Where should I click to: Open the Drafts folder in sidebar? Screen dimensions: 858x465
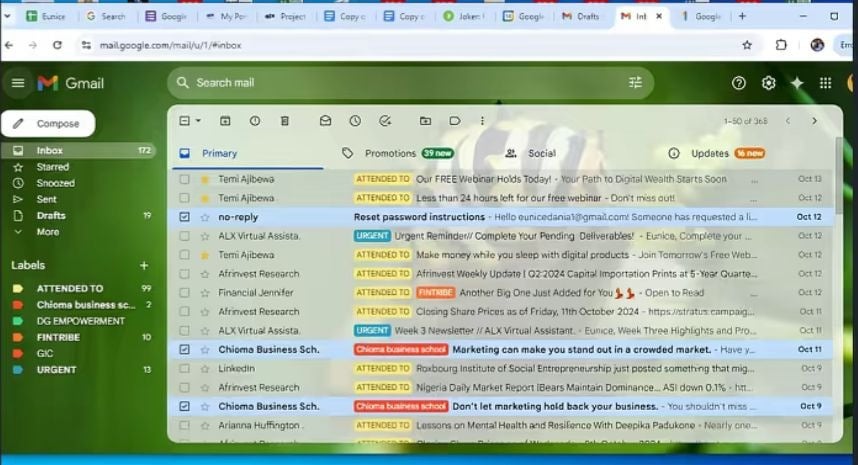pos(51,216)
